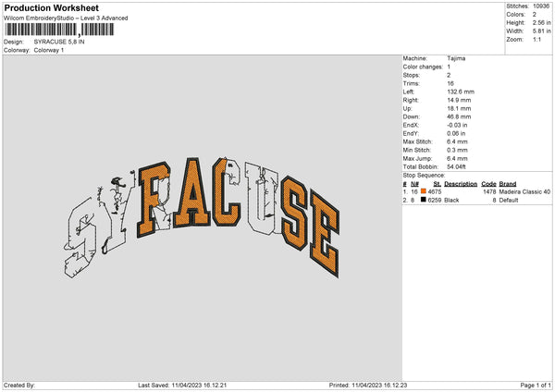Click the Machine value 'Tajima'
This screenshot has width=555, height=392.
[456, 58]
